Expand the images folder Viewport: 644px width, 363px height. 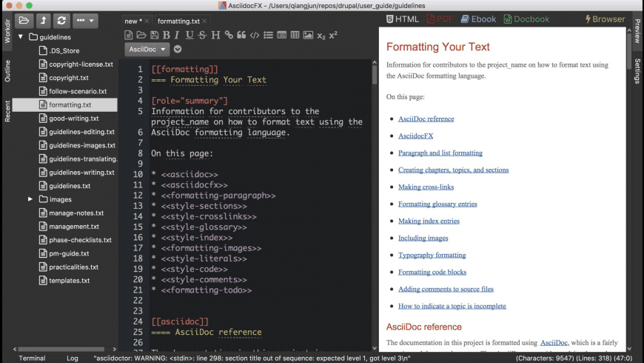30,199
